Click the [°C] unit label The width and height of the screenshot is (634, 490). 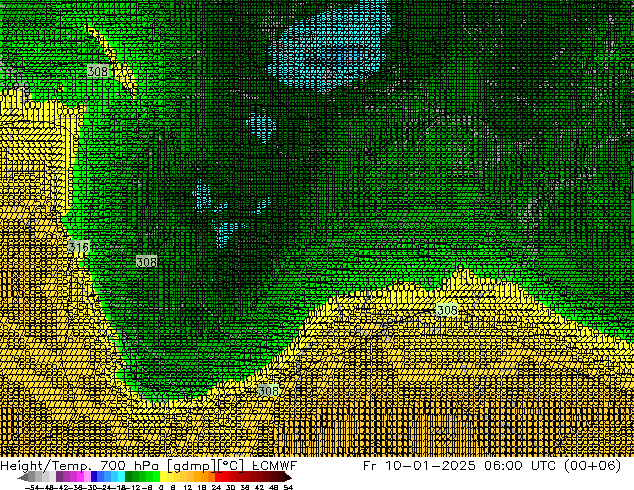(x=231, y=466)
